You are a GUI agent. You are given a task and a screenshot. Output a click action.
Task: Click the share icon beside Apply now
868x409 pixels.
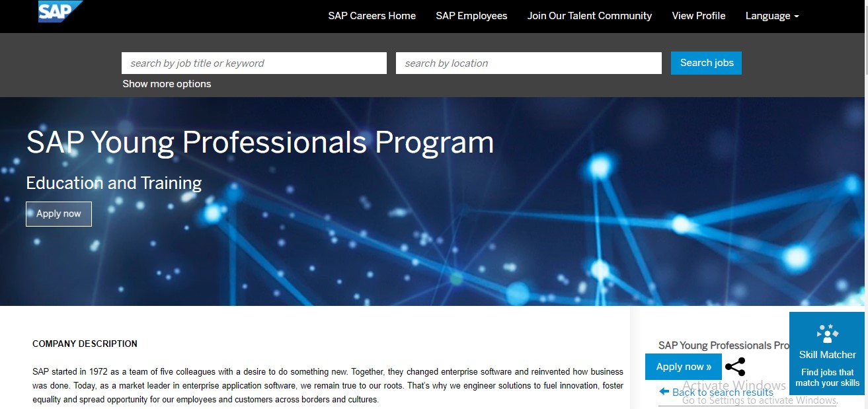coord(735,367)
